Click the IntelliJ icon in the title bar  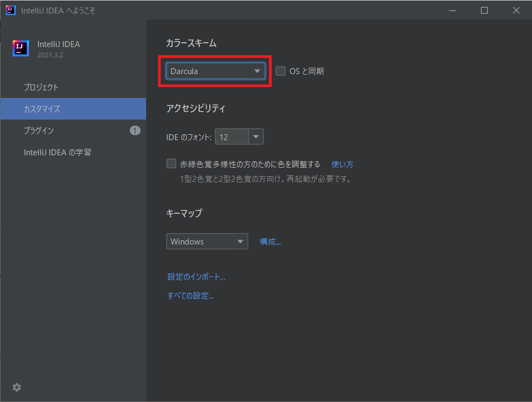pyautogui.click(x=11, y=10)
